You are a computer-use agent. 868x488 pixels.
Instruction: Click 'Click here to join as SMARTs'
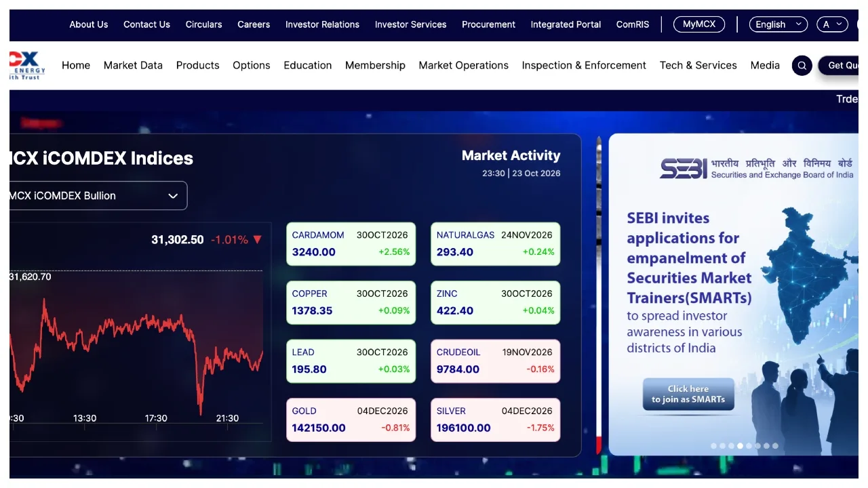[x=688, y=394]
